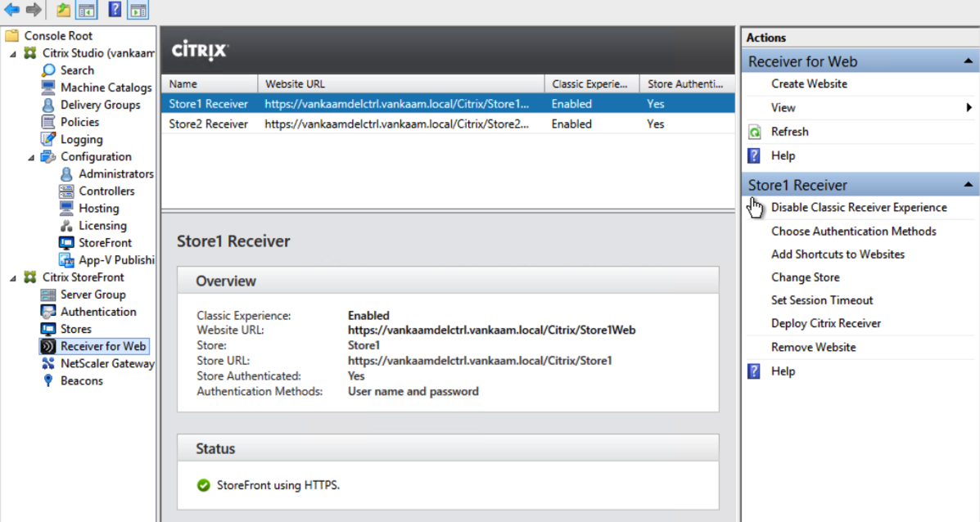Viewport: 980px width, 522px height.
Task: Click the Up one level folder icon
Action: pyautogui.click(x=63, y=9)
